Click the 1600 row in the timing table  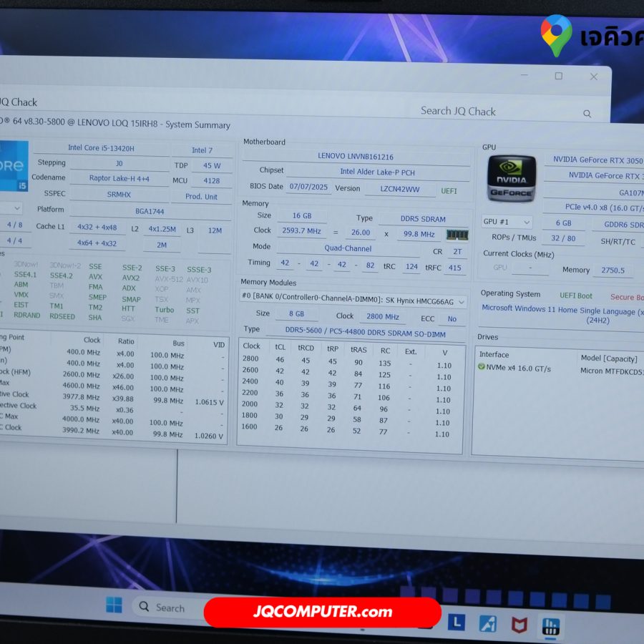(346, 429)
